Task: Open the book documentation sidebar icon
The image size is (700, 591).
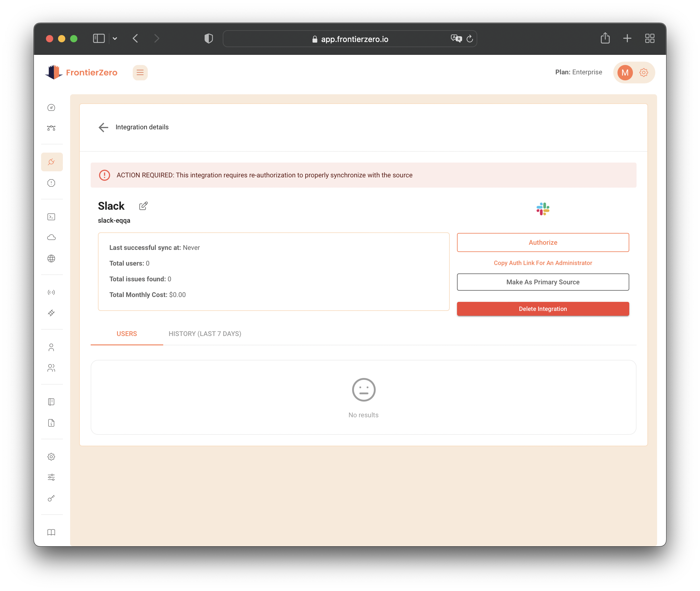Action: (x=51, y=532)
